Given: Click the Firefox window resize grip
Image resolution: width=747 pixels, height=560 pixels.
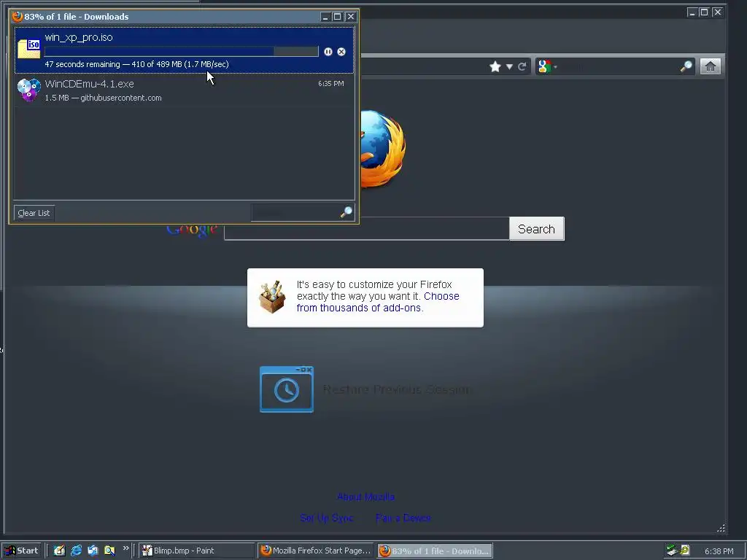Looking at the screenshot, I should (721, 528).
